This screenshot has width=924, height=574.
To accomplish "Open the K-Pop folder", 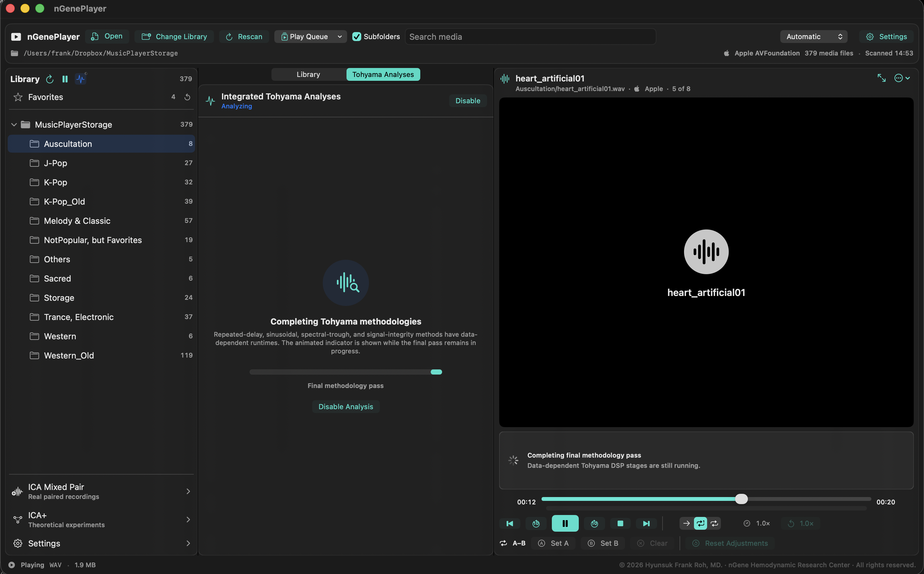I will 101,182.
